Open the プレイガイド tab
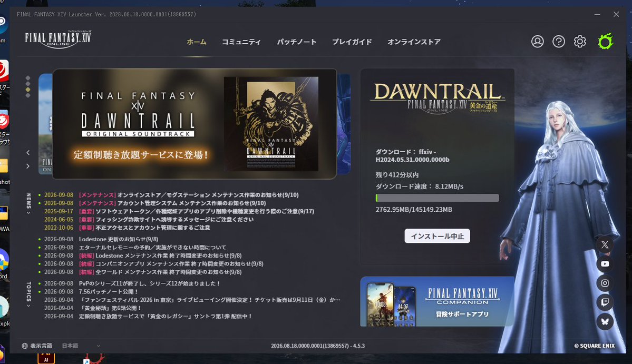Viewport: 632px width, 364px height. coord(352,42)
